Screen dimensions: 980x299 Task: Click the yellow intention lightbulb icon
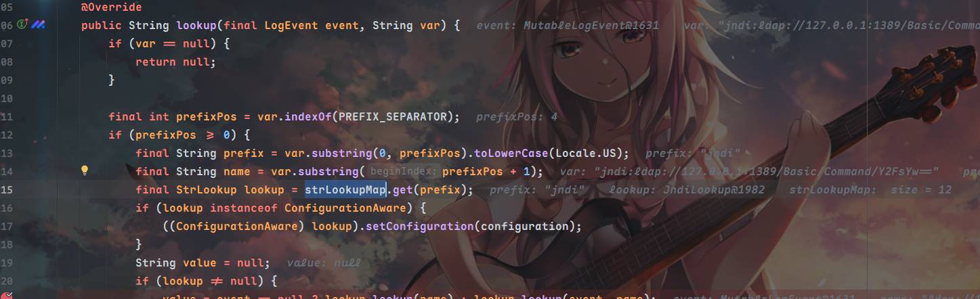click(x=85, y=171)
